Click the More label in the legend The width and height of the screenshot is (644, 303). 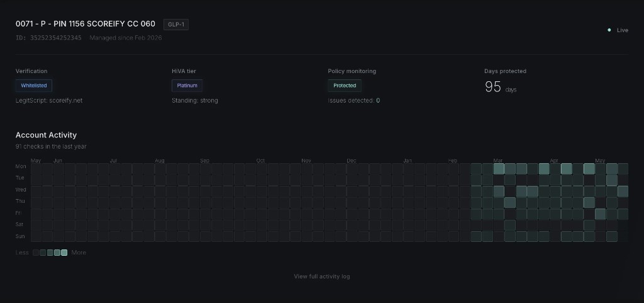(x=79, y=253)
